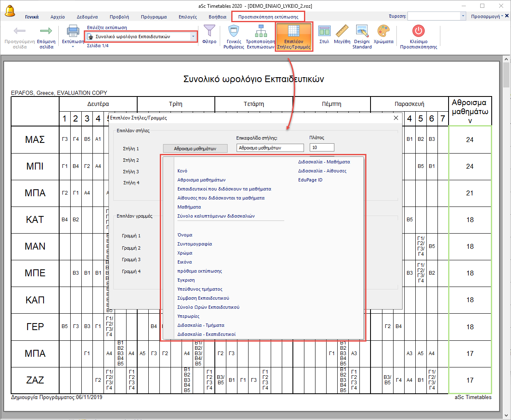Screen dimensions: 511x420
Task: Open the search box dropdown arrow
Action: pos(463,16)
